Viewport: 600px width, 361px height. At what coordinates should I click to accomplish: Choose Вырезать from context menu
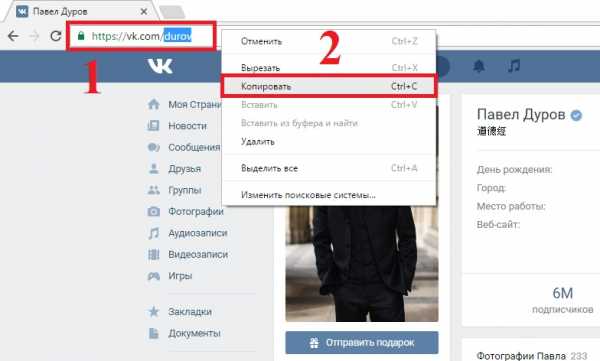[329, 68]
